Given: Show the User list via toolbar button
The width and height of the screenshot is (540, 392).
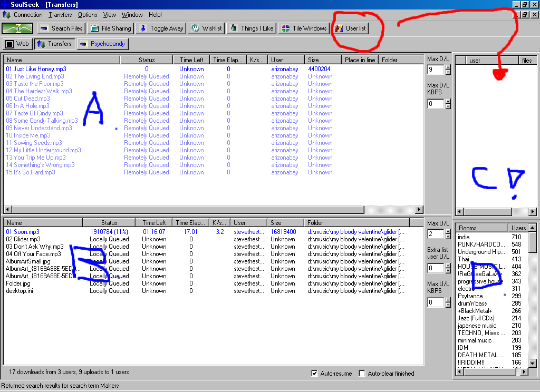Looking at the screenshot, I should (x=350, y=28).
